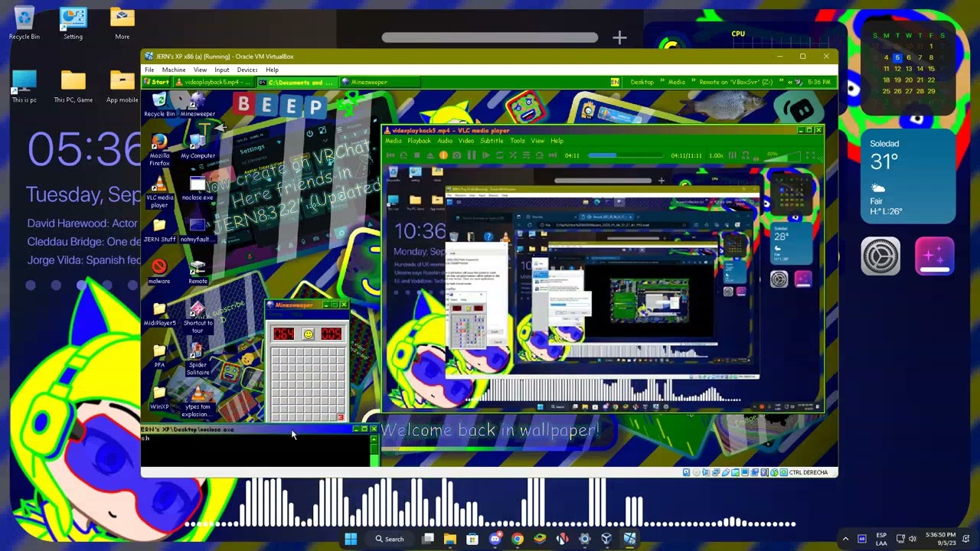This screenshot has height=551, width=980.
Task: Switch to the Minesweeper XP taskbar button
Action: coord(379,82)
